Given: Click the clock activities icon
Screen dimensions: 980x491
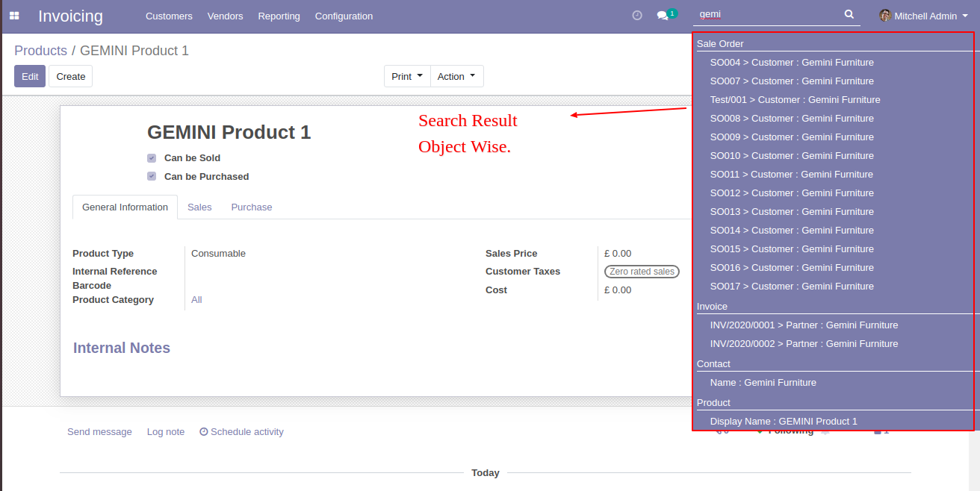Looking at the screenshot, I should pyautogui.click(x=637, y=16).
